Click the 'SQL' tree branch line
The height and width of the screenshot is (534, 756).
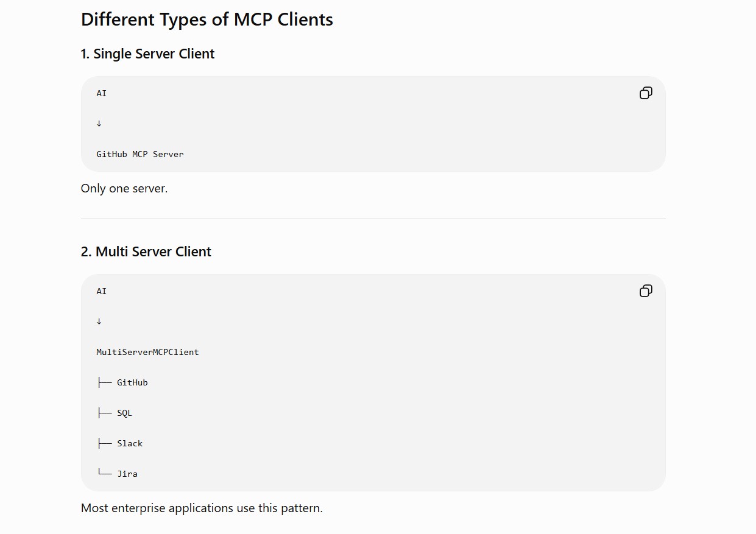coord(115,413)
